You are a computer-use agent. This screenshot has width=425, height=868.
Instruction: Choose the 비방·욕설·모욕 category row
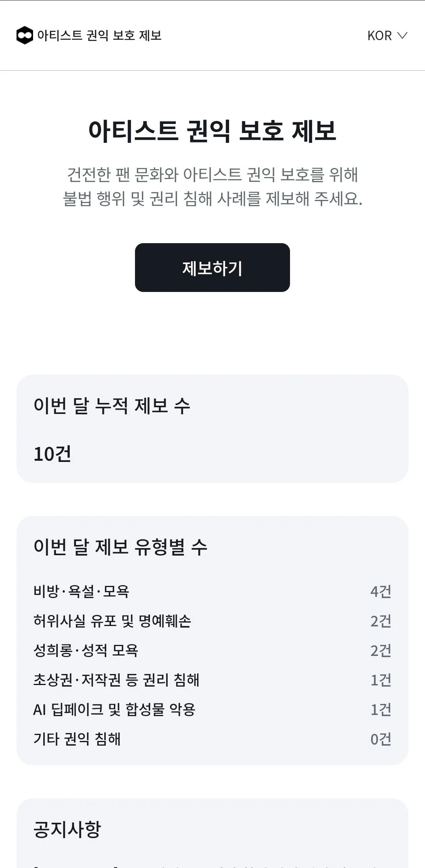point(213,591)
